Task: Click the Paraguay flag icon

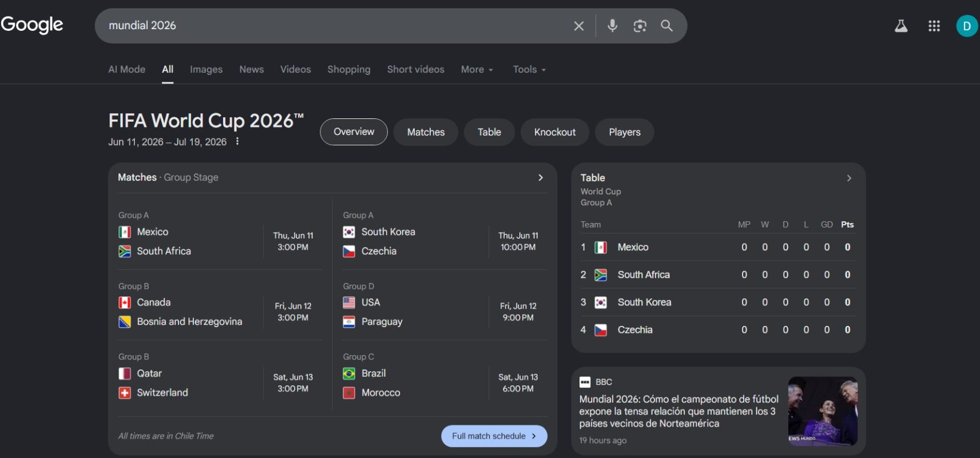Action: click(349, 322)
